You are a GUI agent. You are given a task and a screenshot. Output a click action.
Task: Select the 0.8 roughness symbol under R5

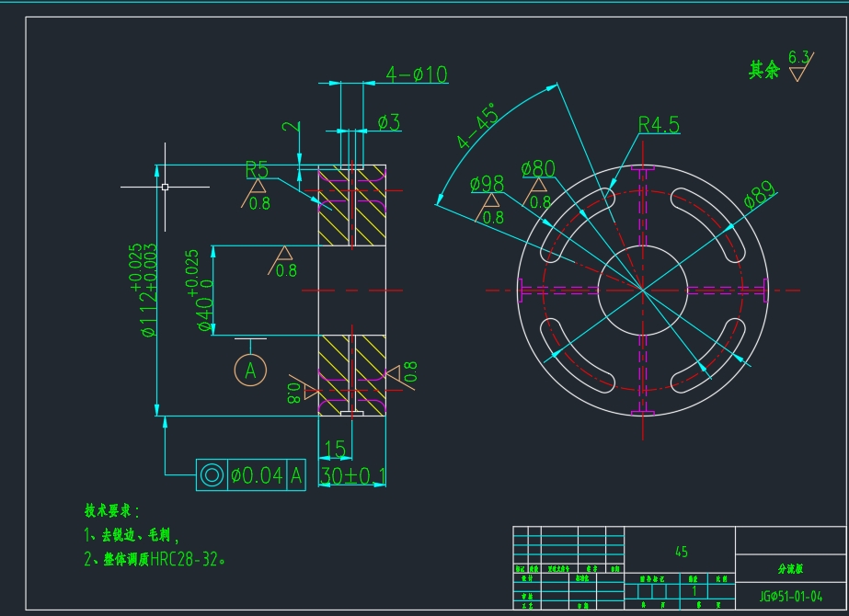pyautogui.click(x=256, y=195)
